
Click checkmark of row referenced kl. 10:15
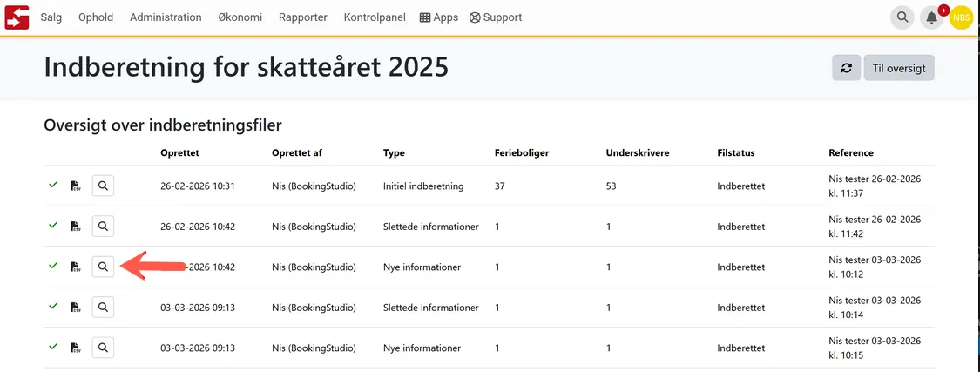tap(53, 347)
